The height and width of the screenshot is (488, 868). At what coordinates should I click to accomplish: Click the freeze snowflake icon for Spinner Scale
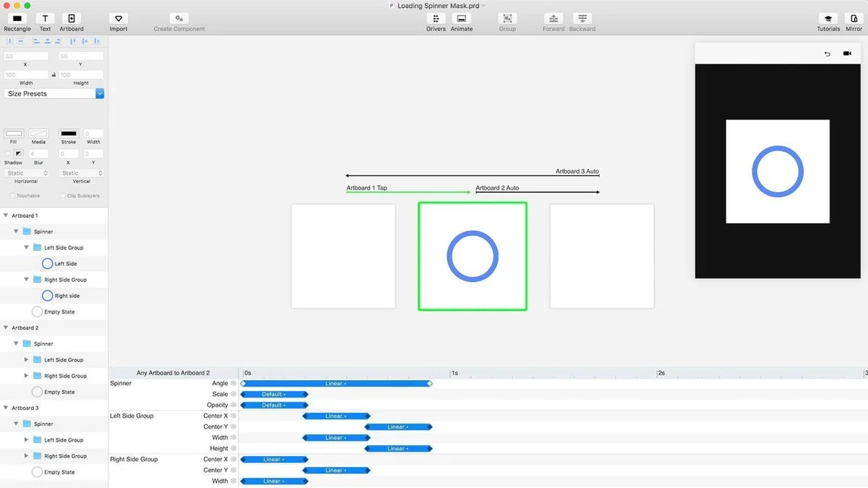(234, 395)
